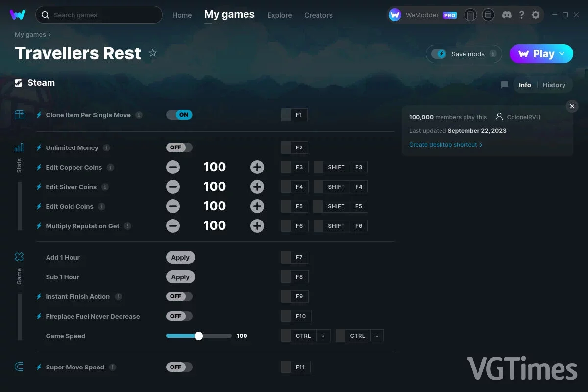Screen dimensions: 588x392
Task: Apply Sub 1 Hour
Action: (180, 277)
